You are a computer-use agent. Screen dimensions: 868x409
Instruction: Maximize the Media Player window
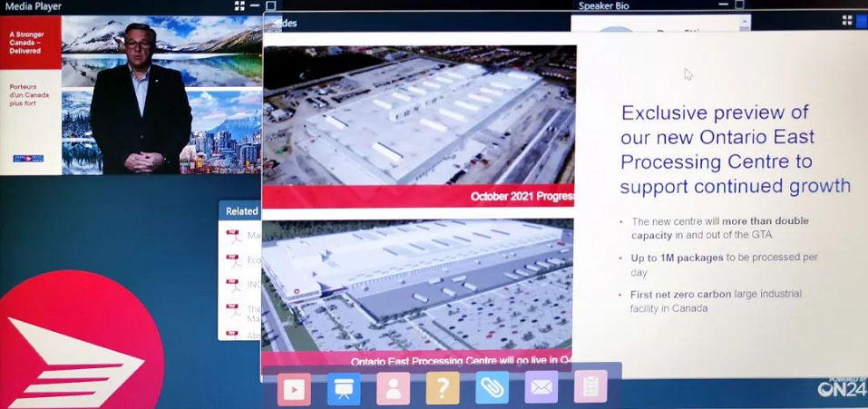[270, 5]
